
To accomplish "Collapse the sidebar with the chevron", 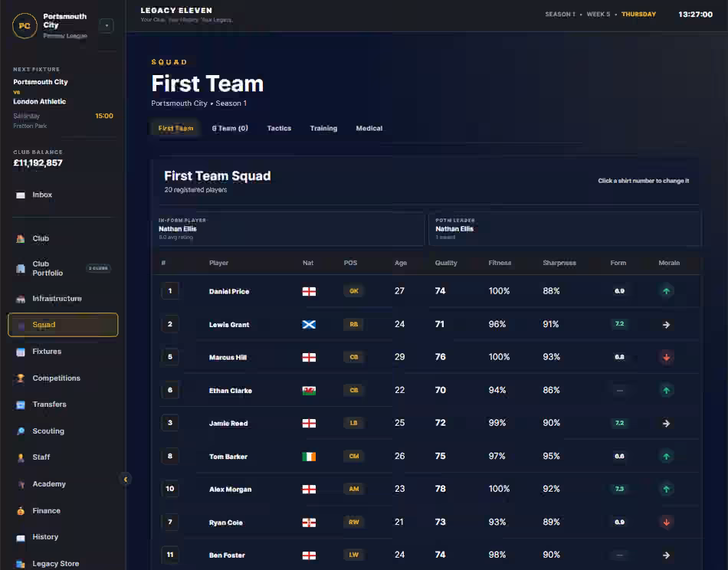I will point(126,479).
